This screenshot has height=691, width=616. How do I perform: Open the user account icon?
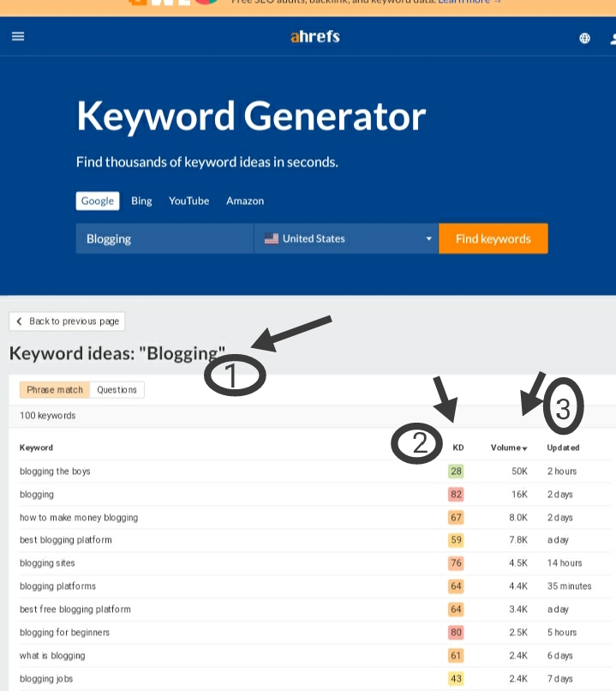pyautogui.click(x=612, y=38)
